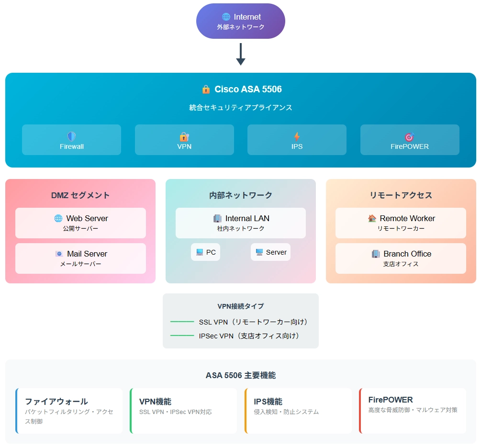Click the computer icon beside PC
This screenshot has width=481, height=448.
coord(200,252)
